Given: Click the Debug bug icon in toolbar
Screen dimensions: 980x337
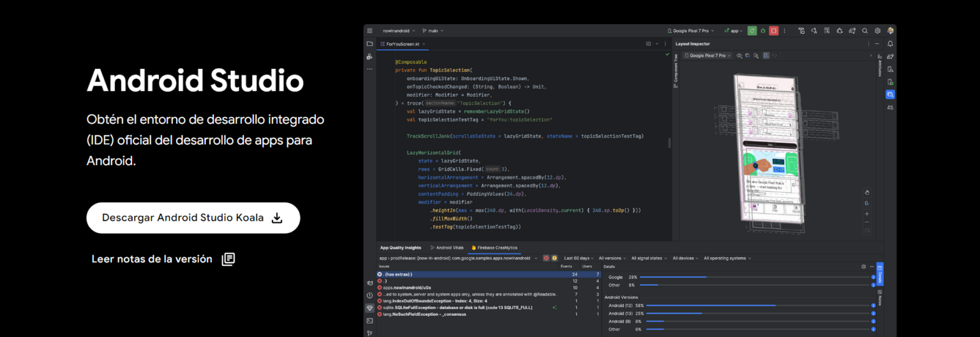Looking at the screenshot, I should pos(763,31).
